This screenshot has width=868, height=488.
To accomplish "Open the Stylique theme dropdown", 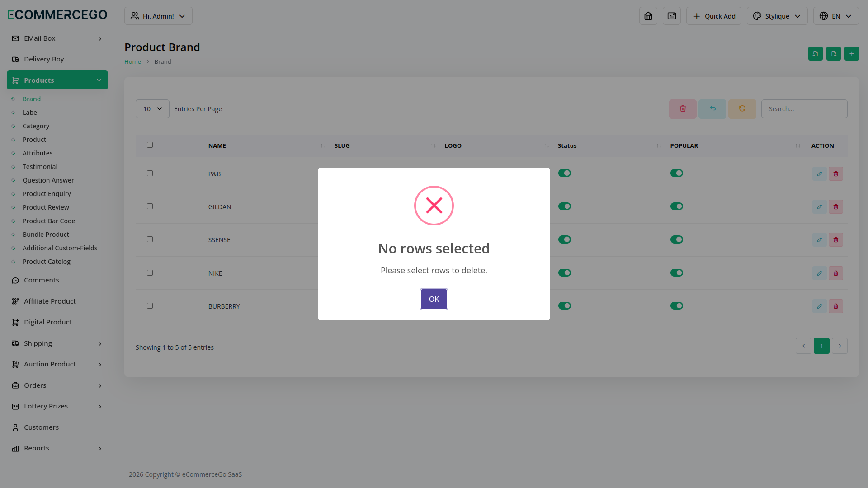I will tap(777, 16).
